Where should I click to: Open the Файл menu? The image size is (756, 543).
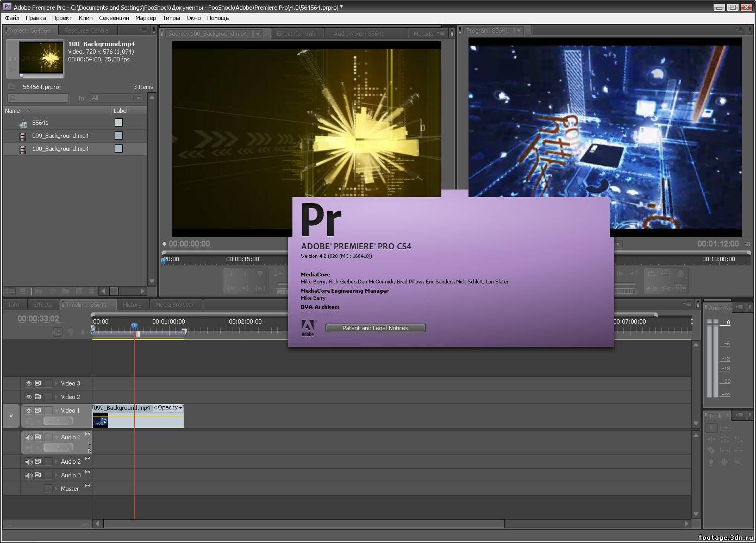[x=12, y=18]
